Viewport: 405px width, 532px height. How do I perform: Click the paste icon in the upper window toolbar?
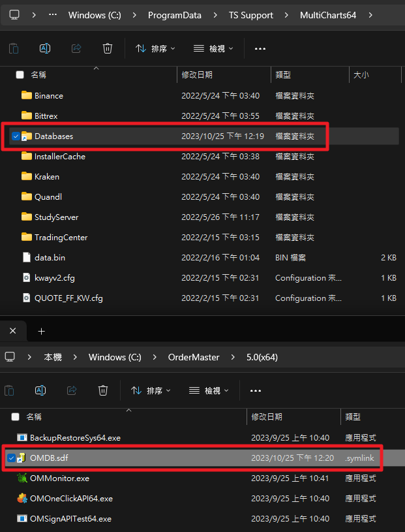14,48
